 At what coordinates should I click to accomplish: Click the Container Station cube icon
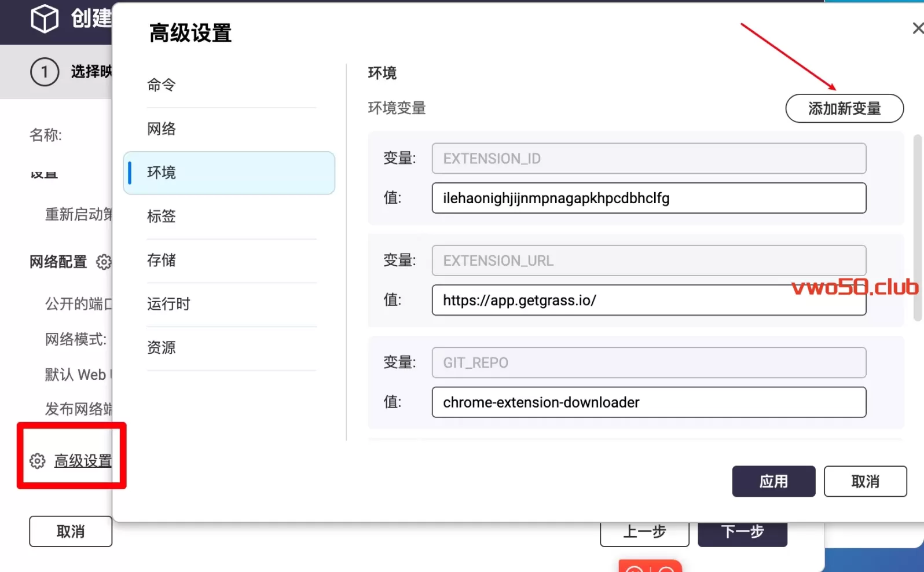[x=44, y=19]
